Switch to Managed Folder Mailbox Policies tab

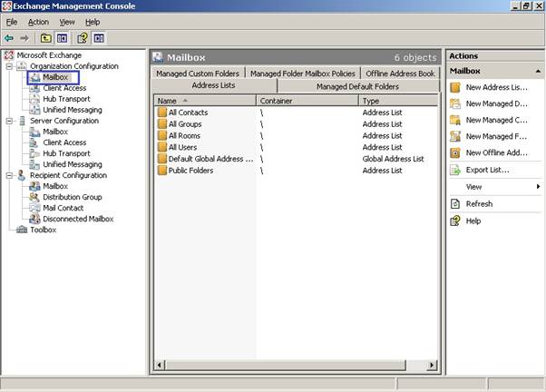click(303, 73)
